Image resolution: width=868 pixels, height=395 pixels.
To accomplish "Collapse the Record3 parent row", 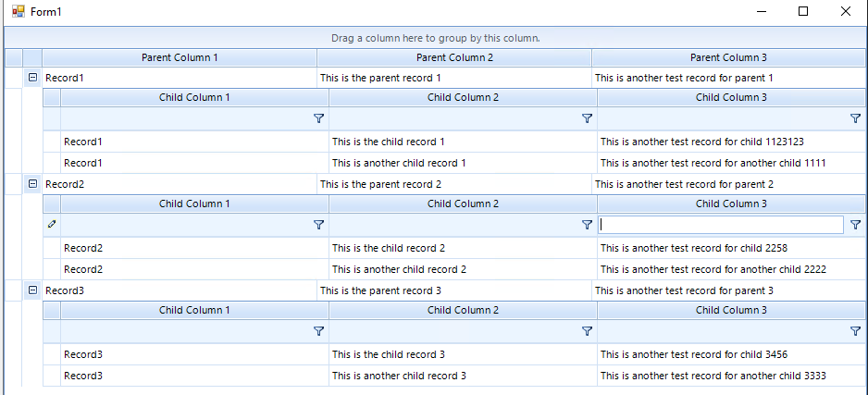I will pos(33,290).
